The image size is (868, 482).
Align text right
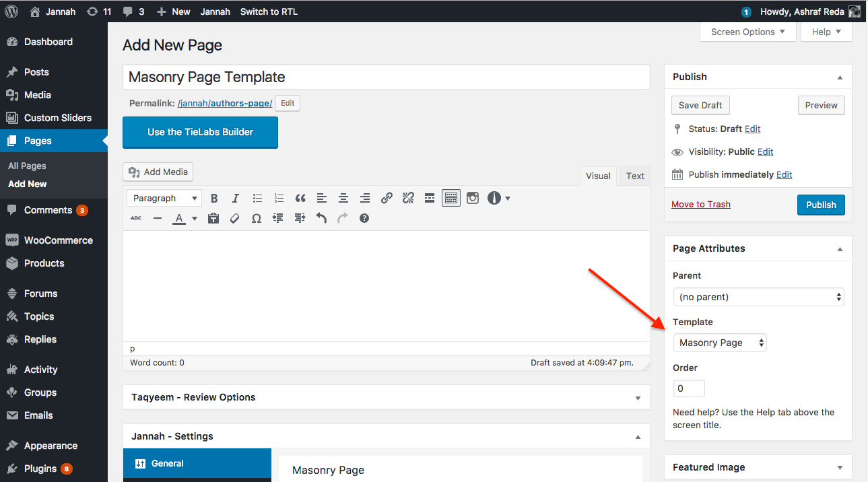pos(365,198)
